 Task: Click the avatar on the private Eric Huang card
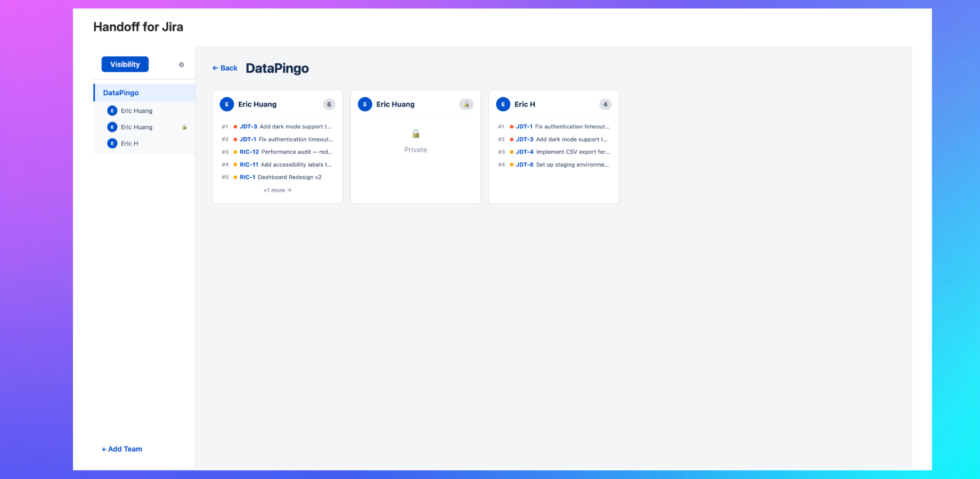365,104
